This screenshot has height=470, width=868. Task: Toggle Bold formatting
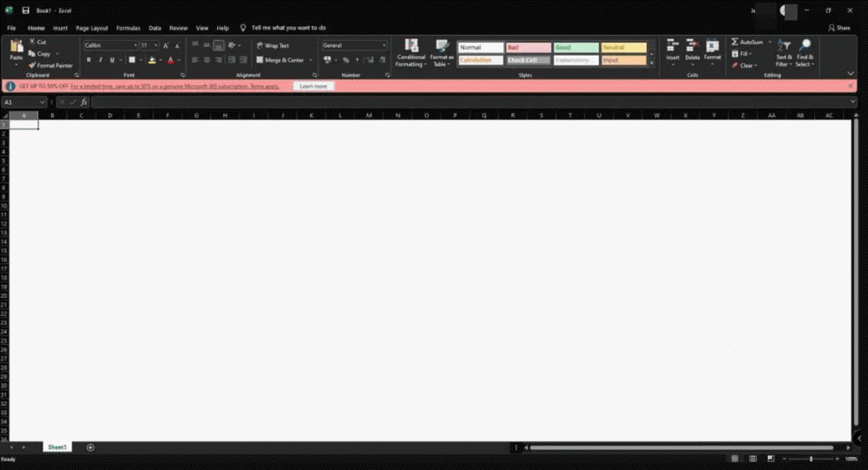(89, 60)
